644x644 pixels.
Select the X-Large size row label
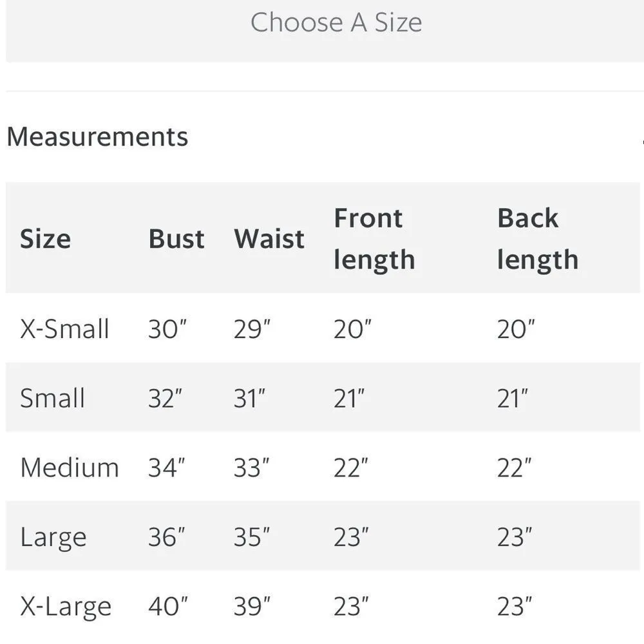click(x=66, y=607)
